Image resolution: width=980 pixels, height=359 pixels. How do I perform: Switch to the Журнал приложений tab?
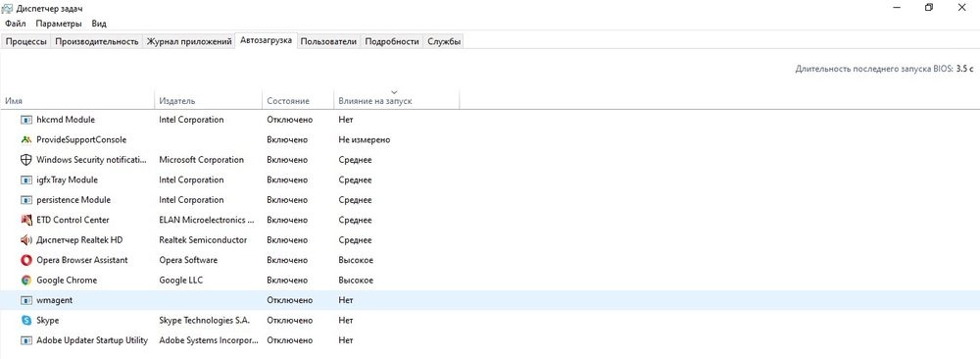click(x=189, y=41)
